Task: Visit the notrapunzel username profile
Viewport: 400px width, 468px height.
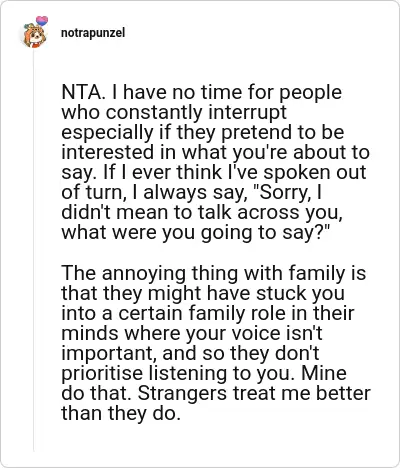Action: pyautogui.click(x=93, y=33)
